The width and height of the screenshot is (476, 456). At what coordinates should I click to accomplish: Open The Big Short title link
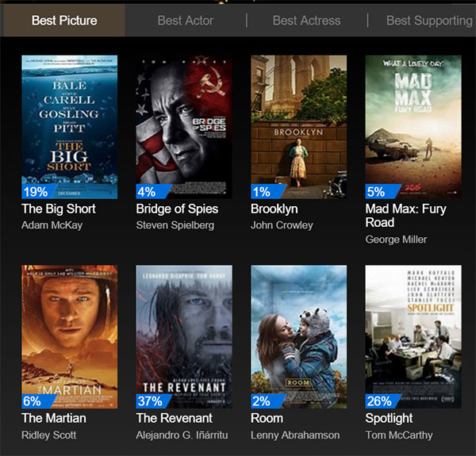click(x=59, y=209)
